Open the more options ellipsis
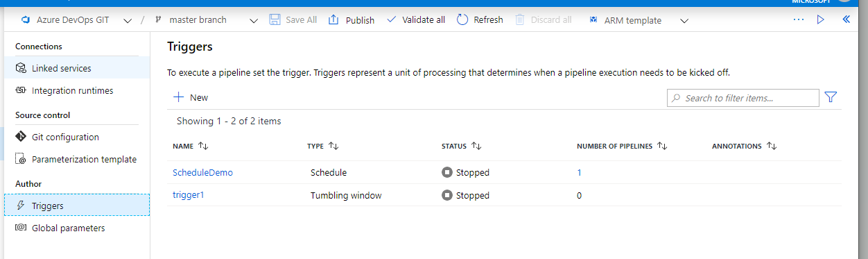This screenshot has width=868, height=259. (799, 19)
